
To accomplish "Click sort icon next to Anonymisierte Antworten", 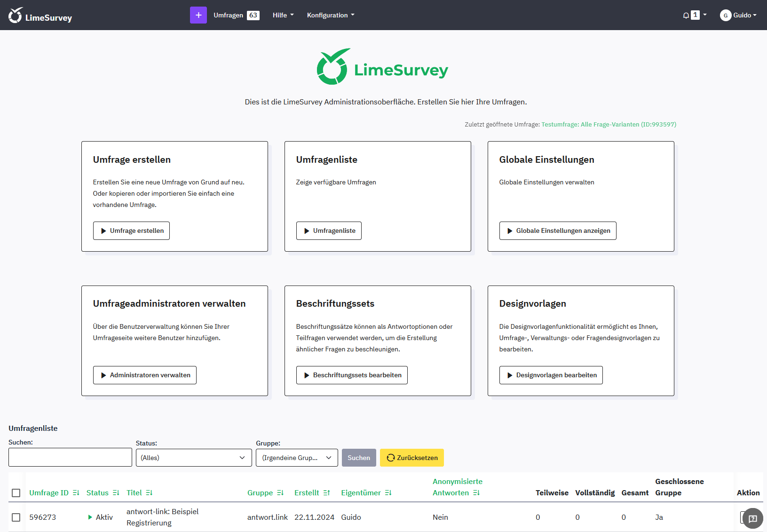I will click(x=476, y=493).
